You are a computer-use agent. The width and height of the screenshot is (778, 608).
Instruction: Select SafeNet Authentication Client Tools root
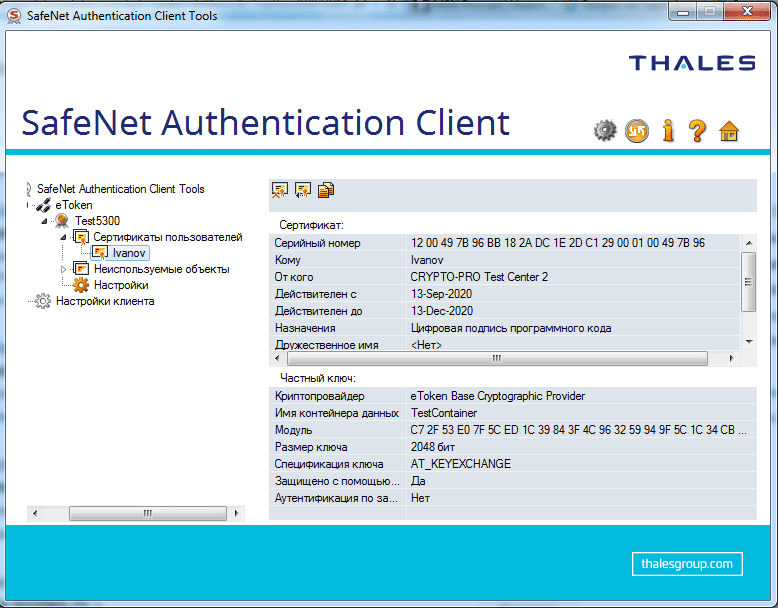tap(121, 189)
